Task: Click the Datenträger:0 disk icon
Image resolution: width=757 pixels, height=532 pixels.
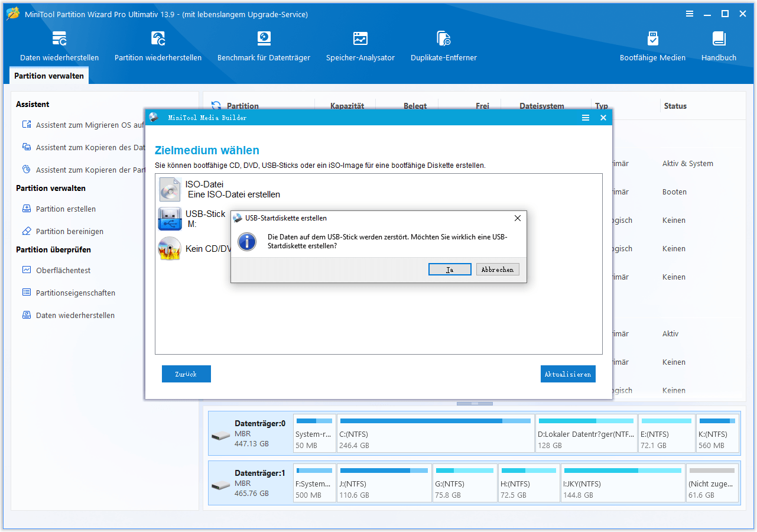Action: coord(221,436)
